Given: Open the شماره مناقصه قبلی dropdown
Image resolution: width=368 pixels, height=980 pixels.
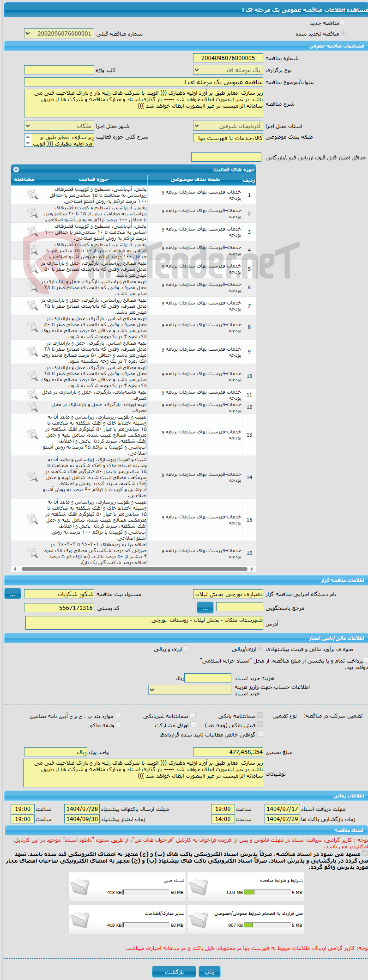Looking at the screenshot, I should (x=59, y=34).
